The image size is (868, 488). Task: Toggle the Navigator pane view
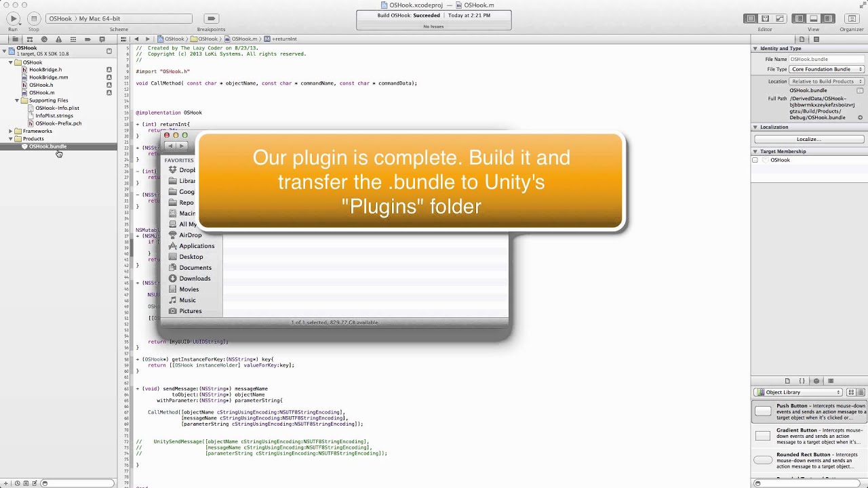[799, 19]
